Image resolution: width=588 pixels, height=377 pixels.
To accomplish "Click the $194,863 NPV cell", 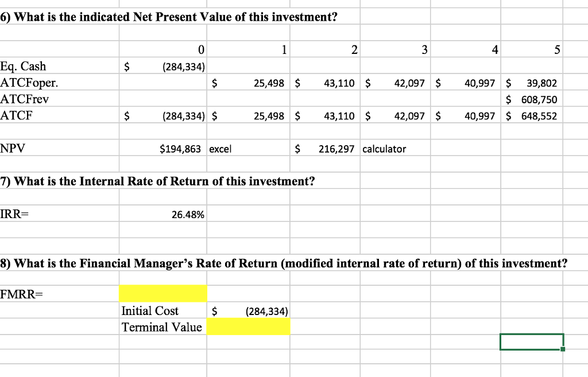I will [x=180, y=149].
